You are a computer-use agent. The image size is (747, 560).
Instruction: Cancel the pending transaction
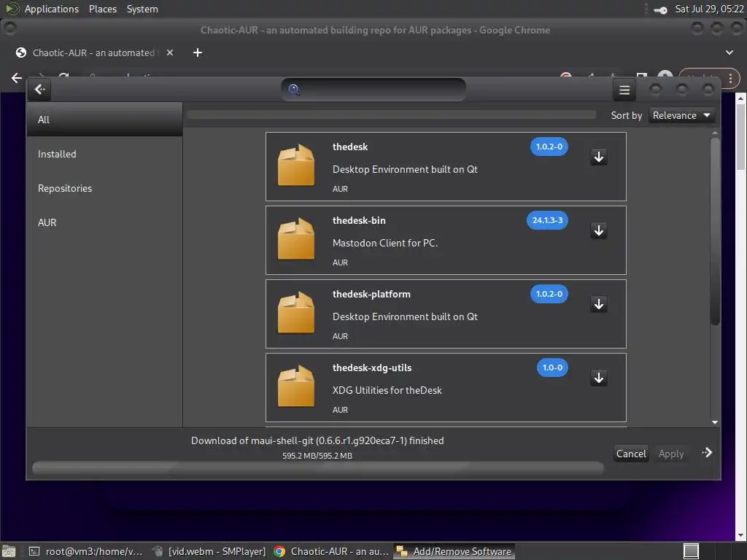[x=631, y=454]
